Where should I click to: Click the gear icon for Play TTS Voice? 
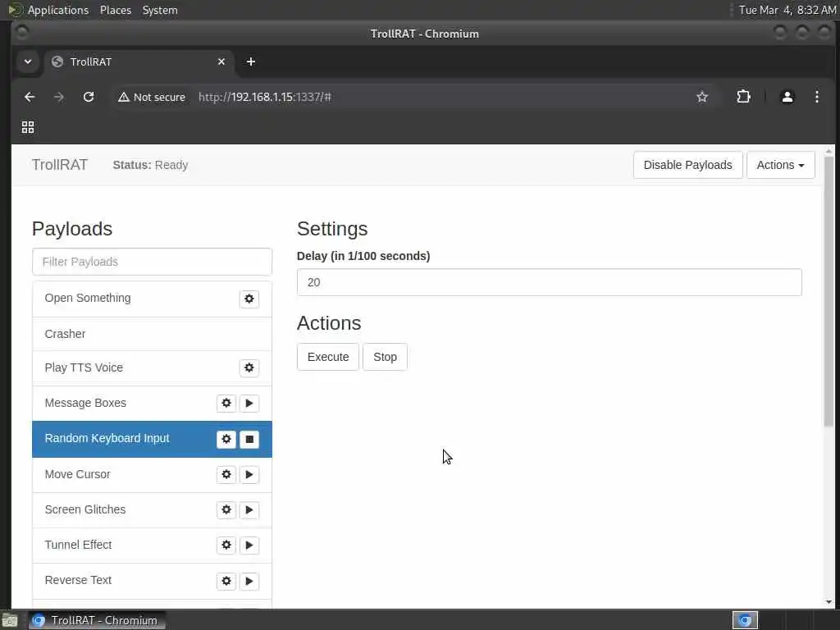coord(249,368)
